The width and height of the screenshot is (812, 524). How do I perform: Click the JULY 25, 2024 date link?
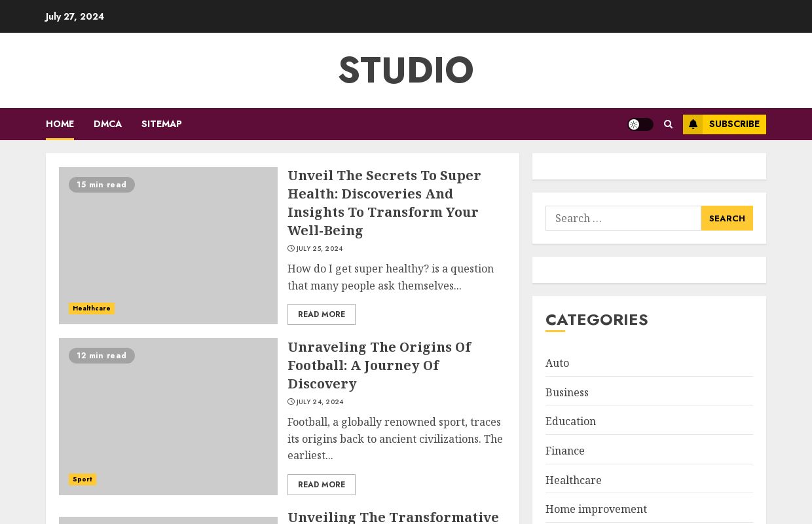tap(320, 249)
